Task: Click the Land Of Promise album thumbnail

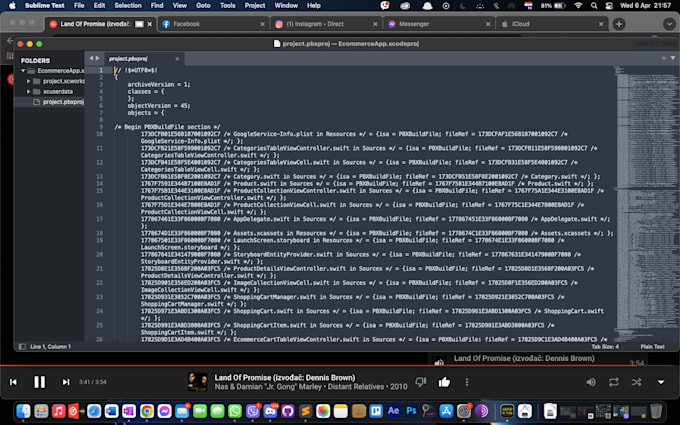Action: point(198,382)
